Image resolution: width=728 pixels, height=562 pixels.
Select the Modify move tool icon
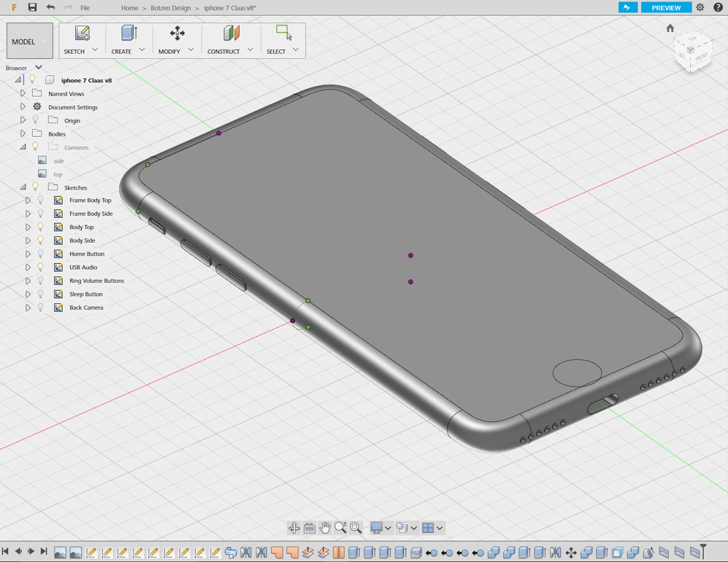pos(177,33)
